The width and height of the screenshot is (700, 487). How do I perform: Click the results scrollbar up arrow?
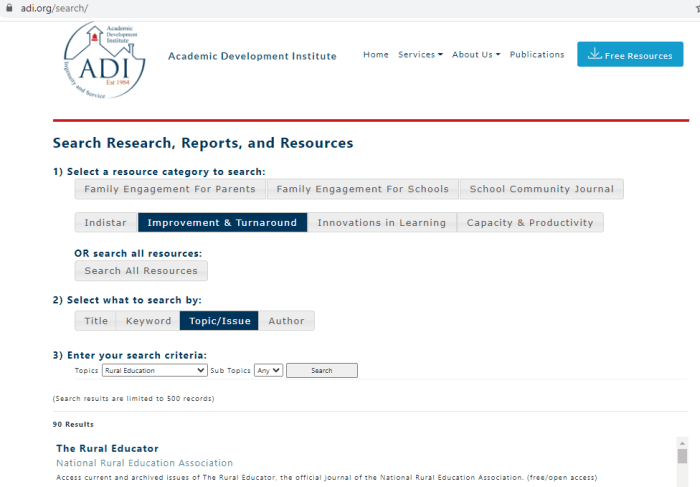tap(682, 443)
